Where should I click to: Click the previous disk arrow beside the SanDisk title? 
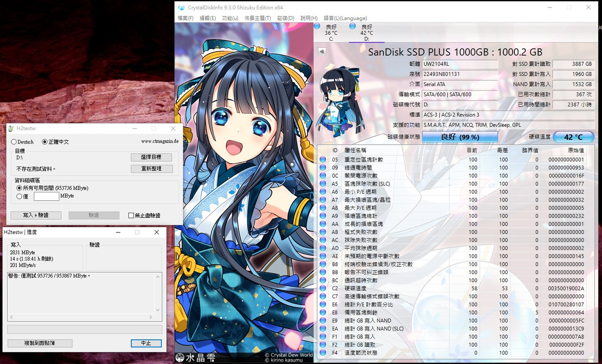[322, 51]
